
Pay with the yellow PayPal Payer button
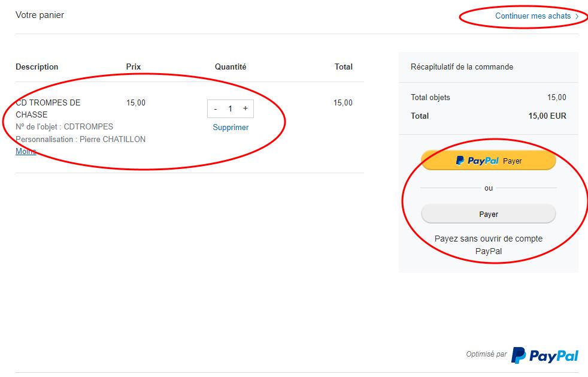[488, 161]
